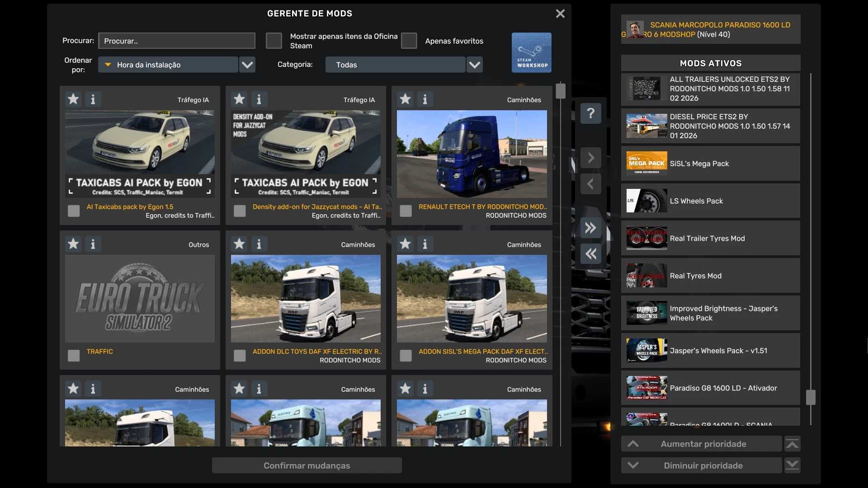Click the active mods list scrollbar handle

[x=811, y=397]
